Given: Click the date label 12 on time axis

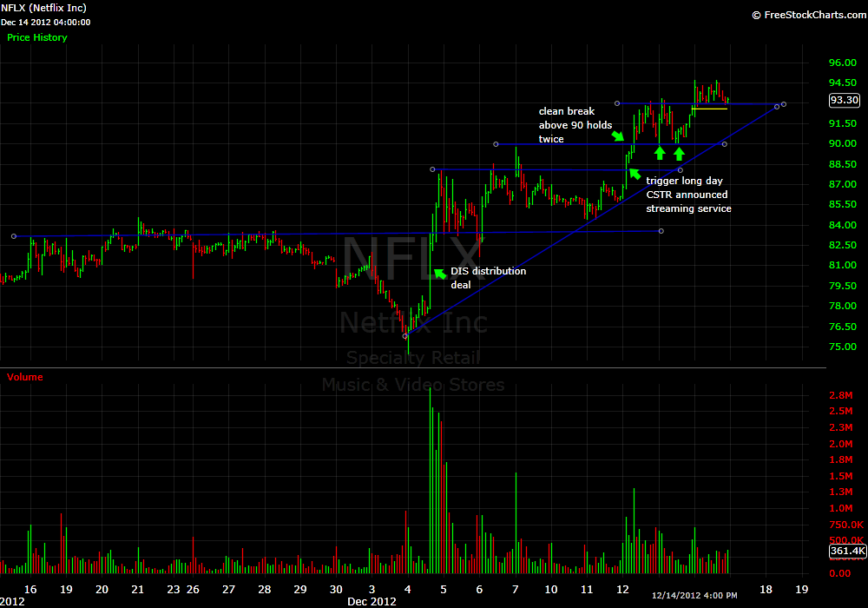Looking at the screenshot, I should 622,589.
